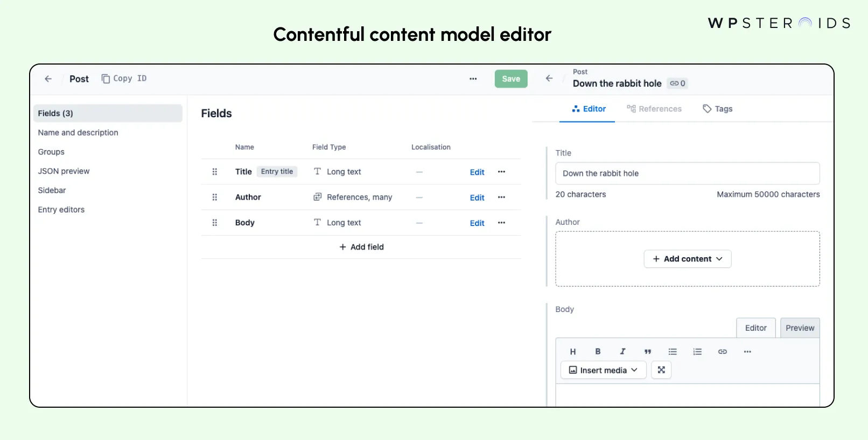
Task: Go back from Down the rabbit hole entry
Action: 549,79
